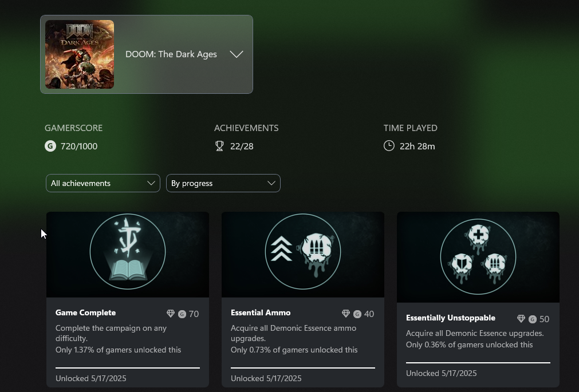579x392 pixels.
Task: Click the DOOM: The Dark Ages cover art
Action: click(x=80, y=54)
